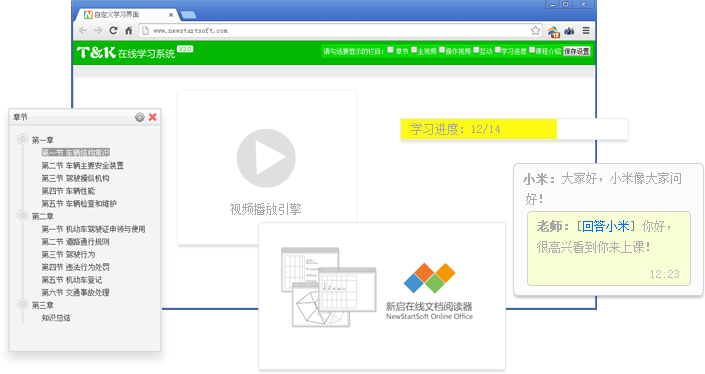The image size is (705, 374).
Task: Open the chapter panel gear settings
Action: click(x=140, y=117)
